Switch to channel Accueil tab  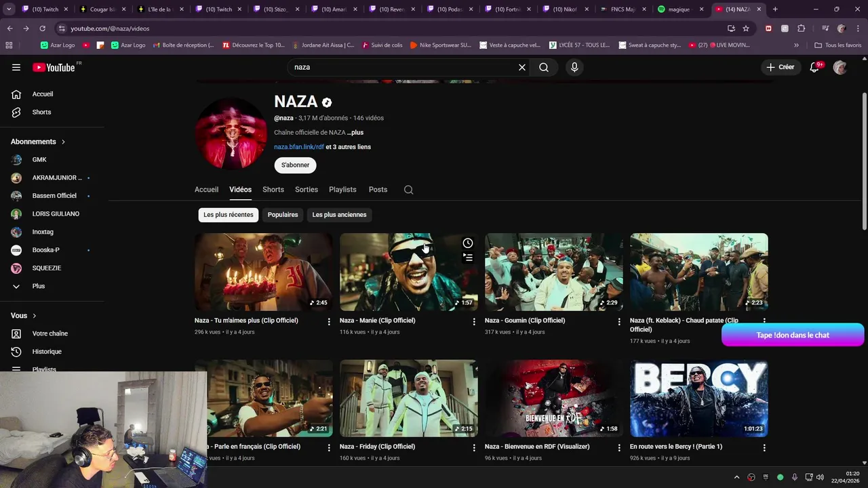tap(206, 190)
